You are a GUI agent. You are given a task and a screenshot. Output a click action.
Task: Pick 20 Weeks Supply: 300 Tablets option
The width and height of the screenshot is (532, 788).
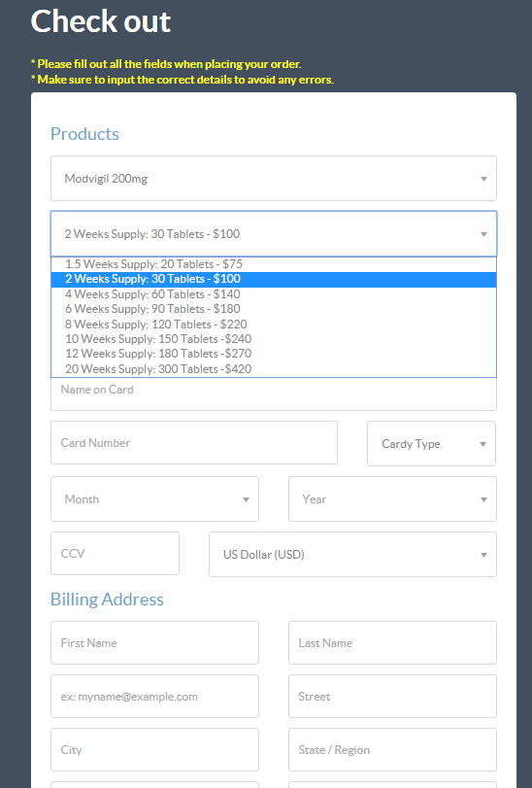click(274, 369)
